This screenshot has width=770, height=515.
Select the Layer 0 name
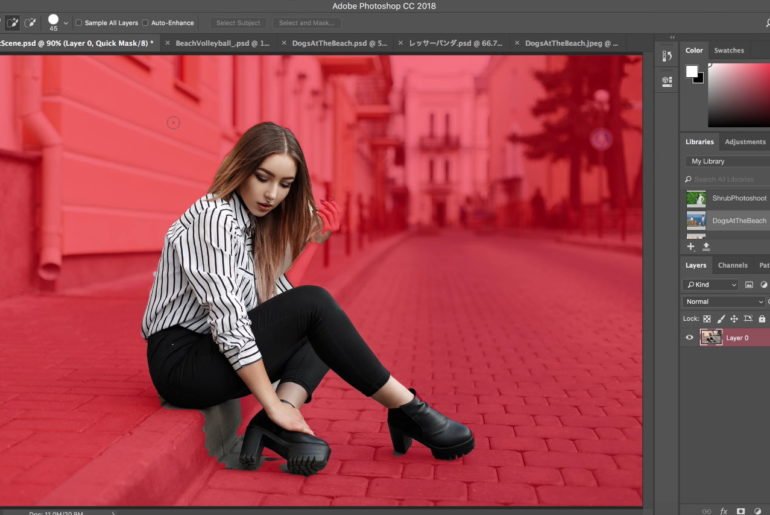point(737,338)
